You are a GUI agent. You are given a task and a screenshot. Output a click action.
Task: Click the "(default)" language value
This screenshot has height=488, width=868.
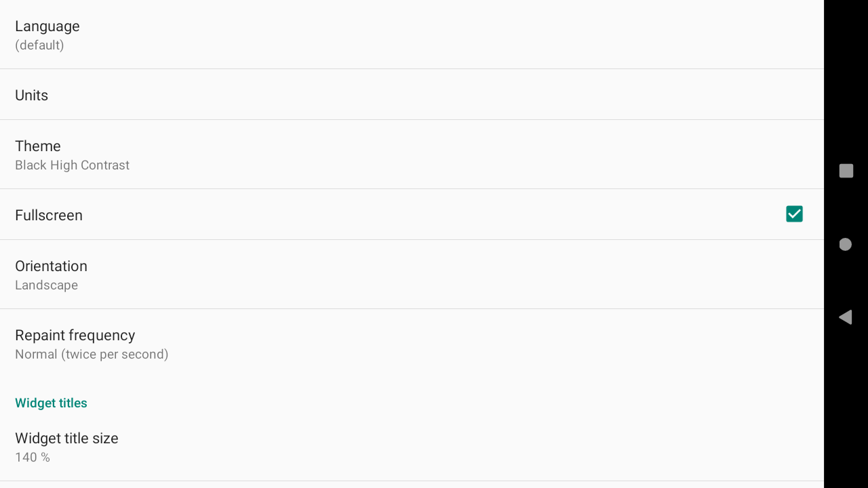(39, 45)
